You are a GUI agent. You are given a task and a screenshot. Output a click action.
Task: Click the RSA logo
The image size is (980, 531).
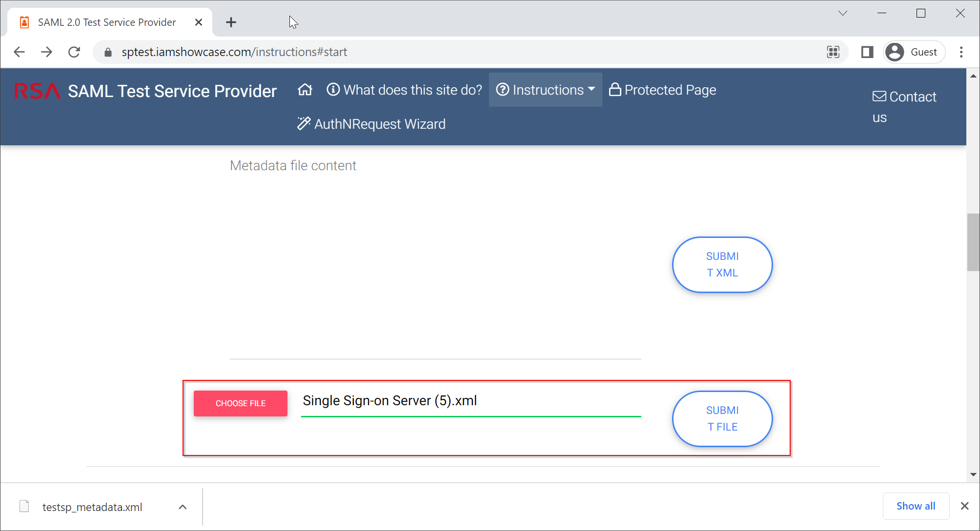click(x=37, y=91)
